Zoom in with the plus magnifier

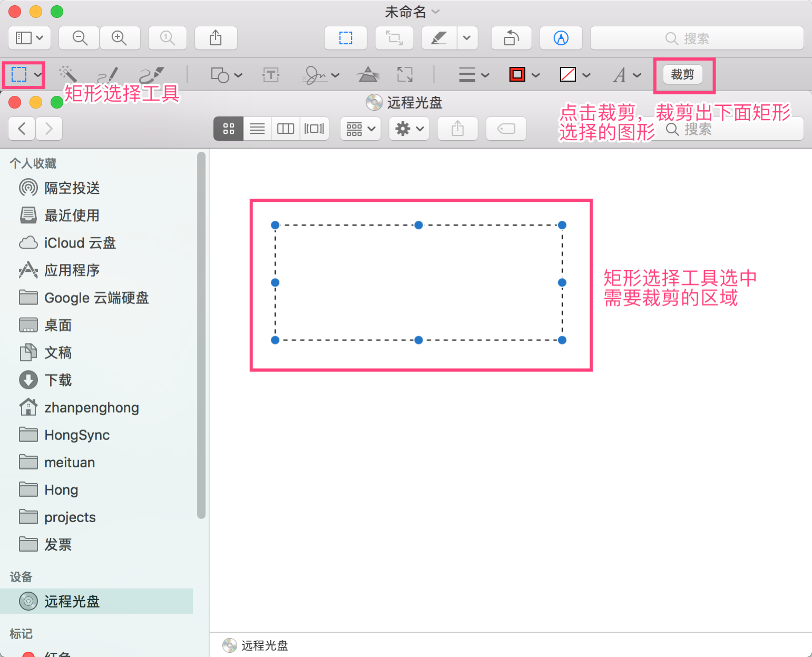(120, 38)
